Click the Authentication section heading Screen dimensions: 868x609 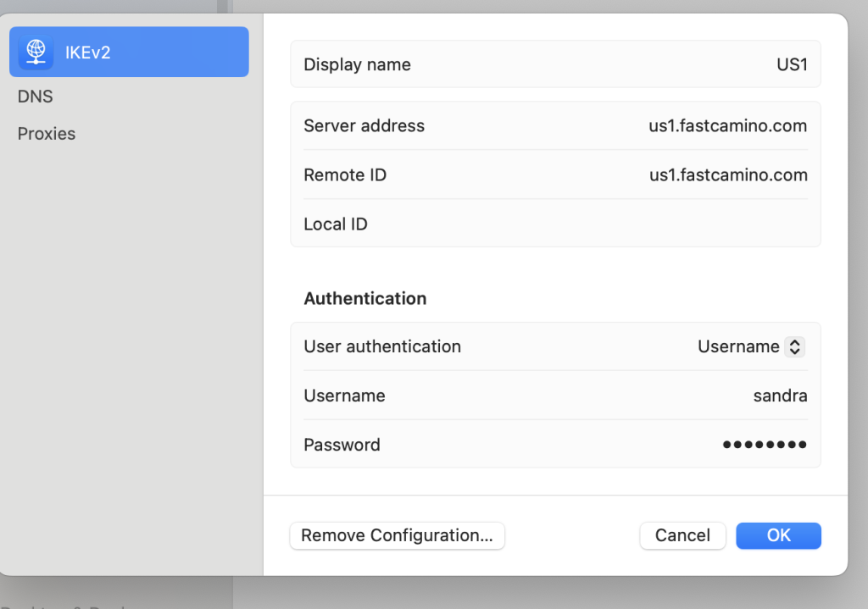pos(364,298)
